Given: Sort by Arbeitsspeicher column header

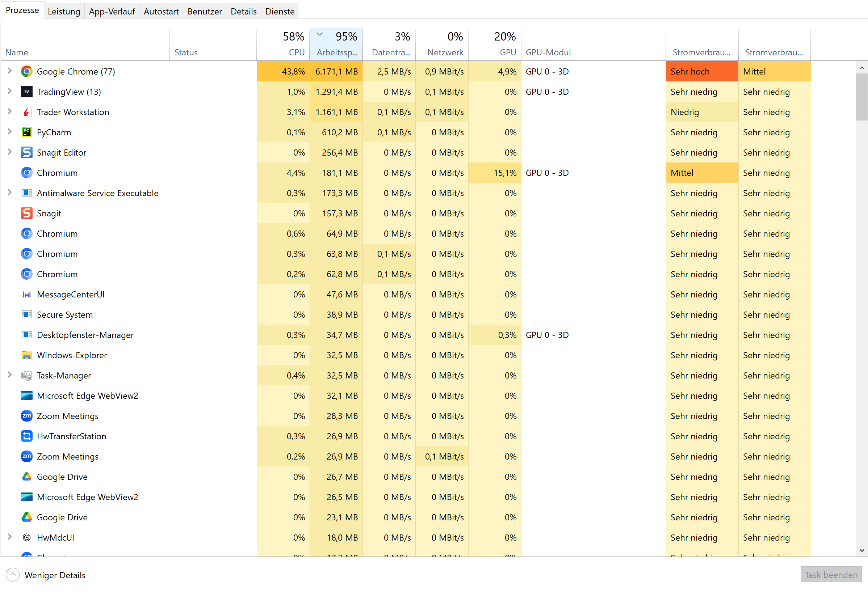Looking at the screenshot, I should pos(336,45).
